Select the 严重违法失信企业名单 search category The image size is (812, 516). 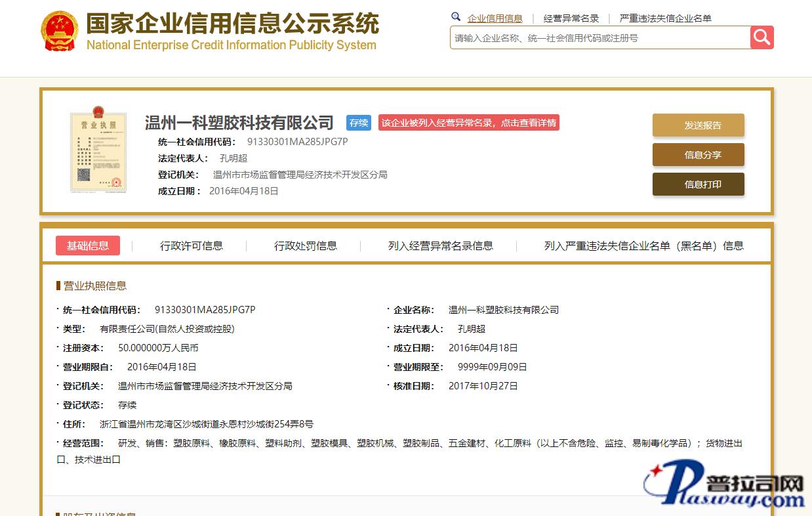tap(665, 18)
